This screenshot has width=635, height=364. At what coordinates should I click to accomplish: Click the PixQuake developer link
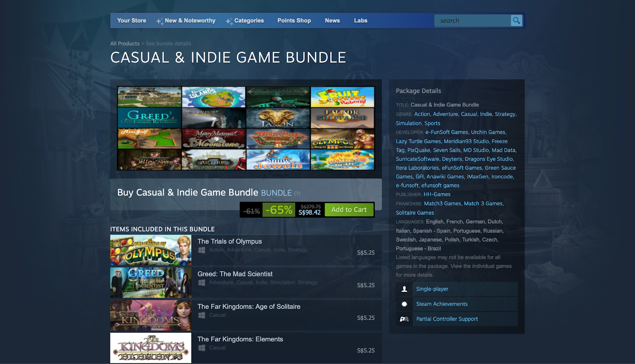(x=419, y=150)
